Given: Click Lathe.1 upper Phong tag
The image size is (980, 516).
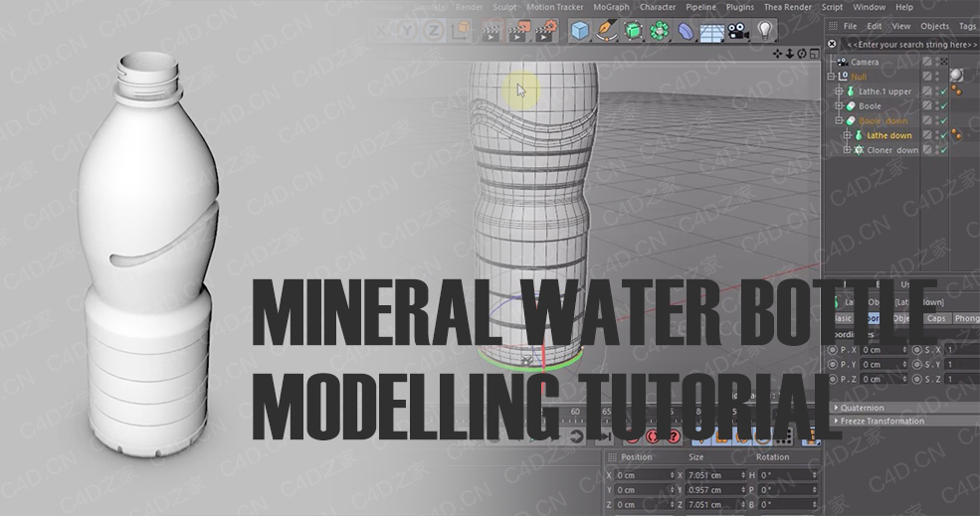Looking at the screenshot, I should pos(956,91).
